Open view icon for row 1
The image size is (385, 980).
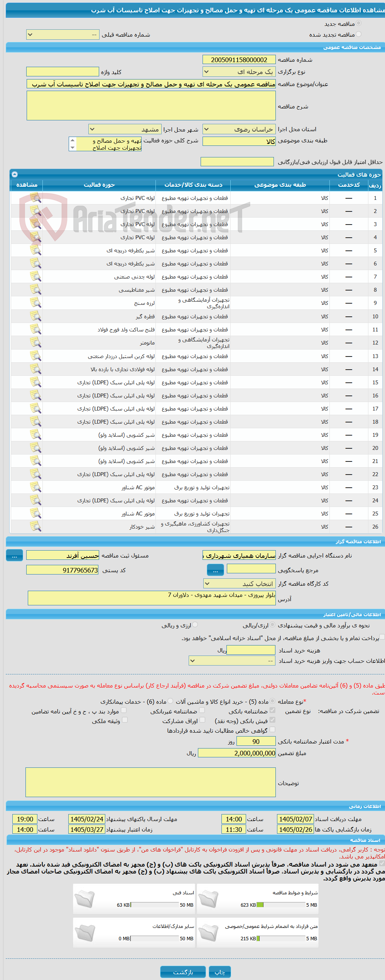click(35, 198)
